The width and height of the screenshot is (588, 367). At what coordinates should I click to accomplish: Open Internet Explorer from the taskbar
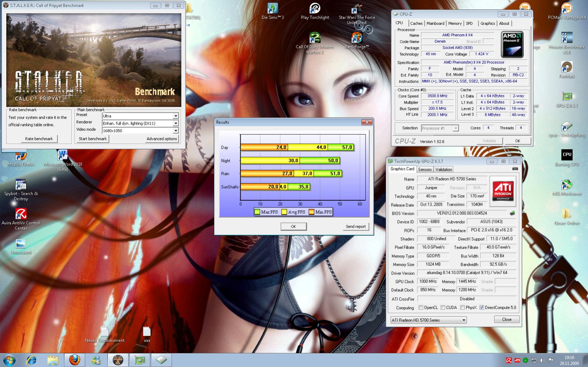tap(32, 360)
